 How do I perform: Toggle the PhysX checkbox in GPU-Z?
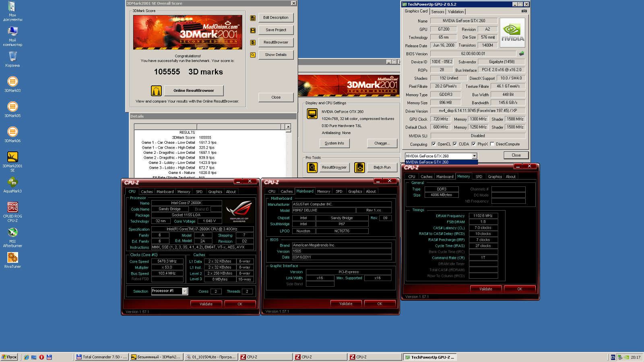pyautogui.click(x=474, y=144)
